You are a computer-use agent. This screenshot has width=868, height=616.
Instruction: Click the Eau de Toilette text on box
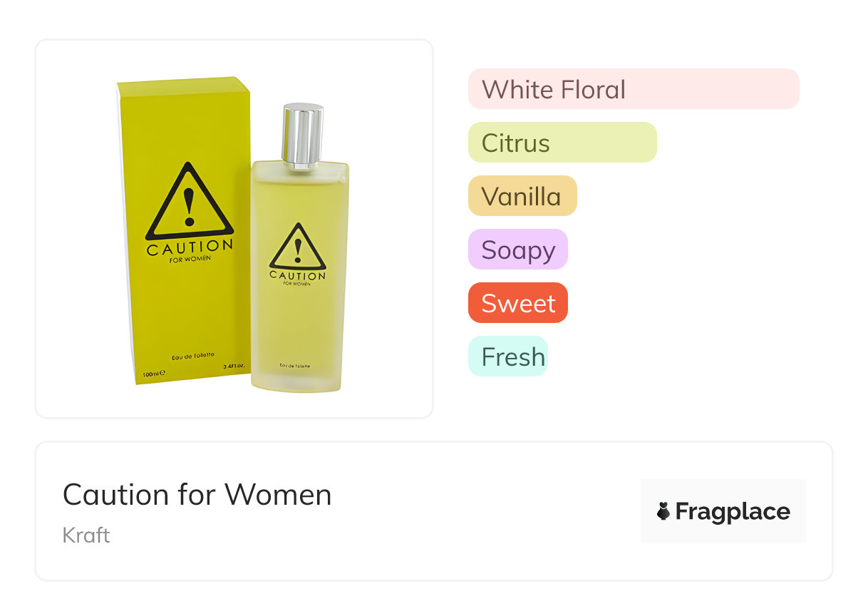point(189,355)
